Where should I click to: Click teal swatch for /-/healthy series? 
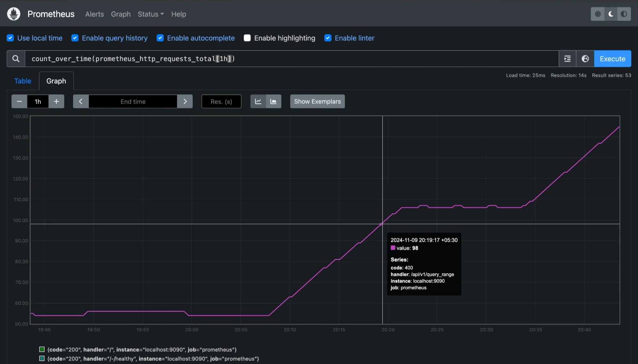(42, 358)
